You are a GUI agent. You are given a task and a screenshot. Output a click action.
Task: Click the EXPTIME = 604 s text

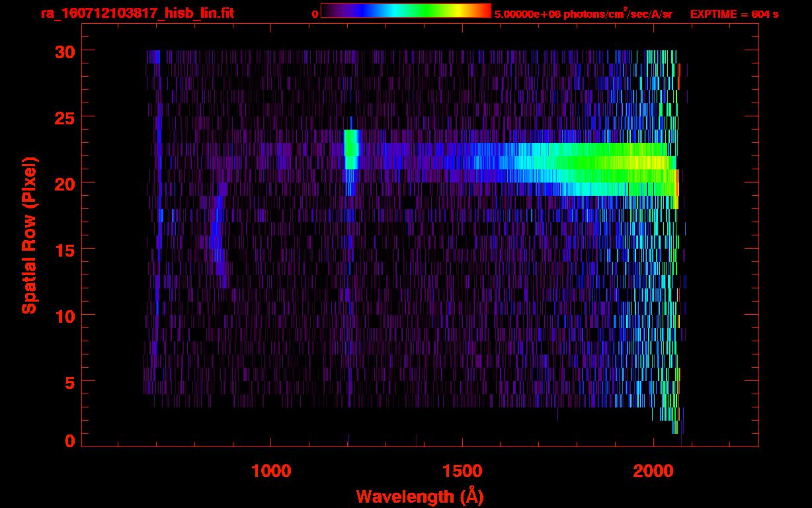pyautogui.click(x=734, y=14)
